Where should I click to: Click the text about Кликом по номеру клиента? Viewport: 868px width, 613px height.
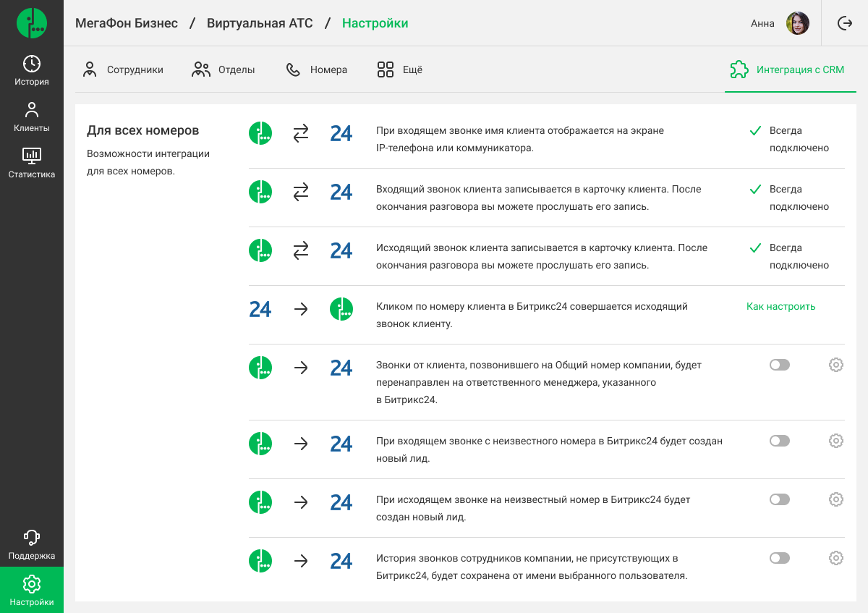[x=532, y=315]
